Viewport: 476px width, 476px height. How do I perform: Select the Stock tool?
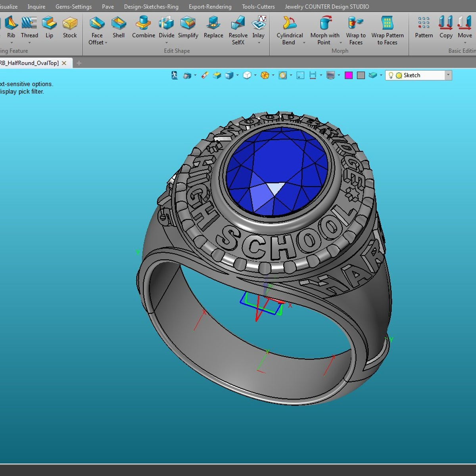click(x=70, y=27)
